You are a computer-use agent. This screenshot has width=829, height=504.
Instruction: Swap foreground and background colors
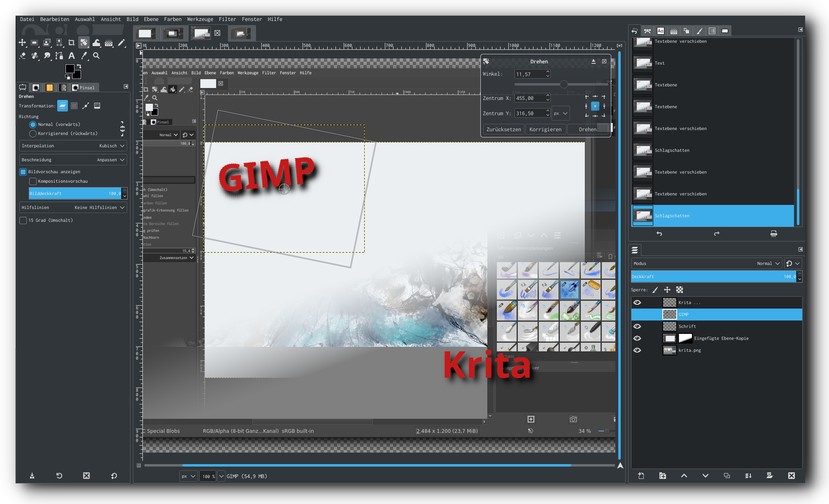pos(79,66)
